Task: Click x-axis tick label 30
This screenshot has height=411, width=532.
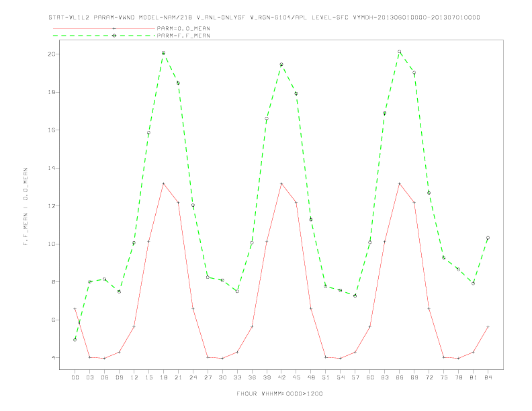Action: point(222,377)
